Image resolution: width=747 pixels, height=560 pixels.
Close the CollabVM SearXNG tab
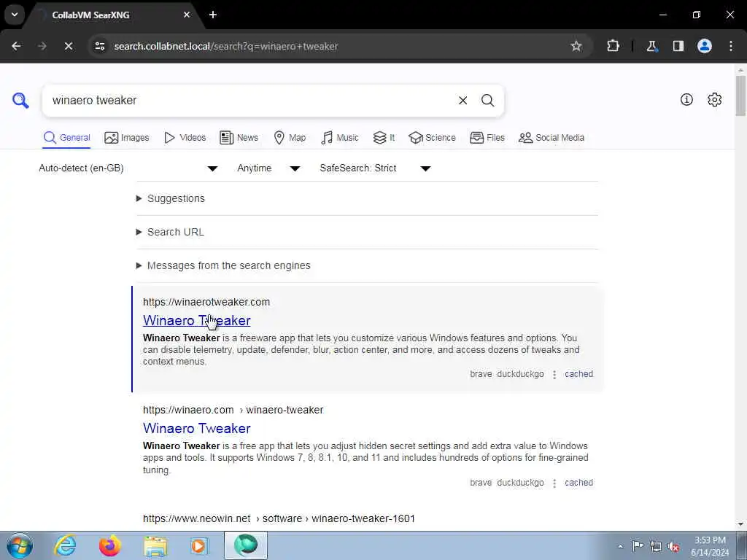pyautogui.click(x=187, y=15)
